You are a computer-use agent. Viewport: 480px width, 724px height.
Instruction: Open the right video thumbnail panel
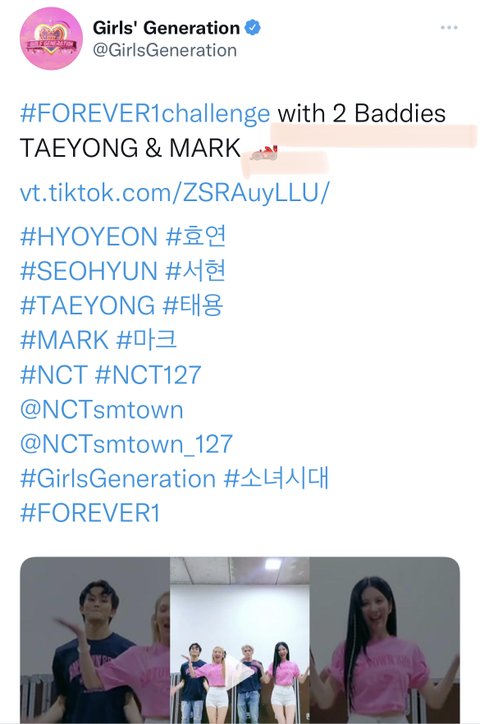pos(384,640)
